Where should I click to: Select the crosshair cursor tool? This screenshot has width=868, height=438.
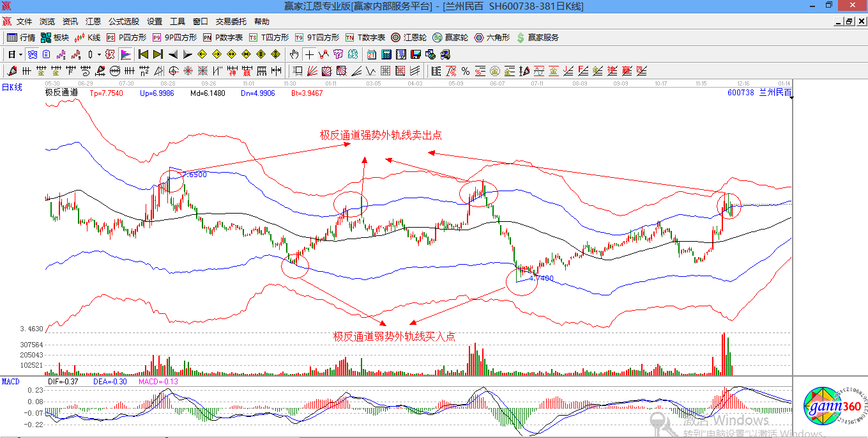tap(309, 54)
